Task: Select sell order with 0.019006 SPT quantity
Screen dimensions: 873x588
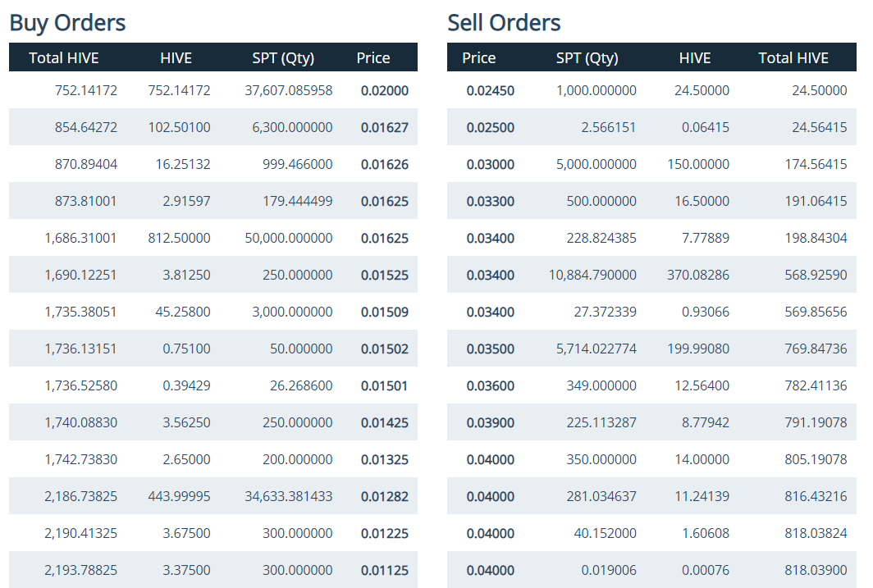Action: pyautogui.click(x=651, y=570)
